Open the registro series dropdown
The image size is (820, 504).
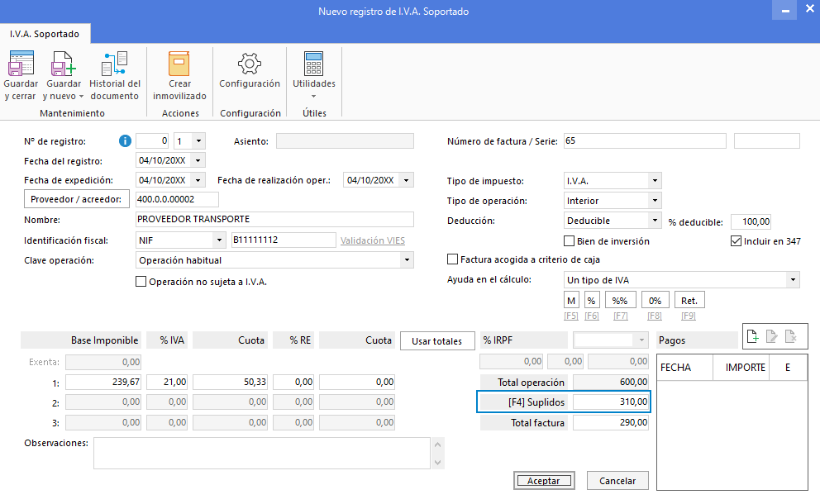click(x=198, y=141)
